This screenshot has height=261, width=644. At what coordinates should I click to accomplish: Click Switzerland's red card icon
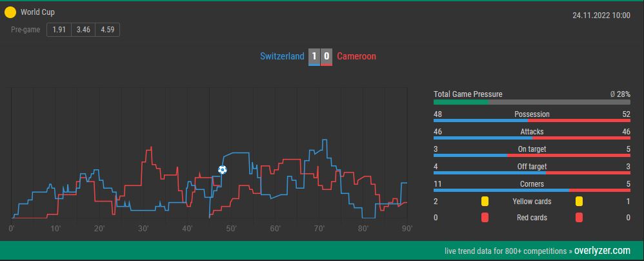point(485,218)
